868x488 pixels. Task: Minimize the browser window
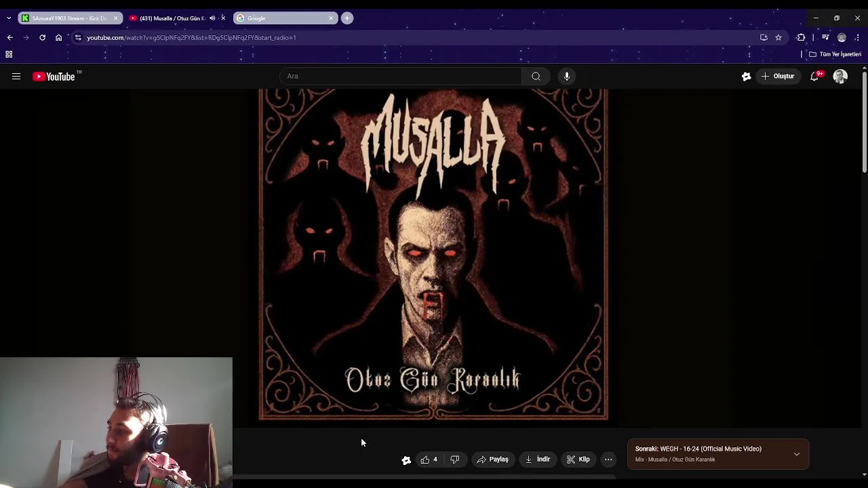point(816,18)
